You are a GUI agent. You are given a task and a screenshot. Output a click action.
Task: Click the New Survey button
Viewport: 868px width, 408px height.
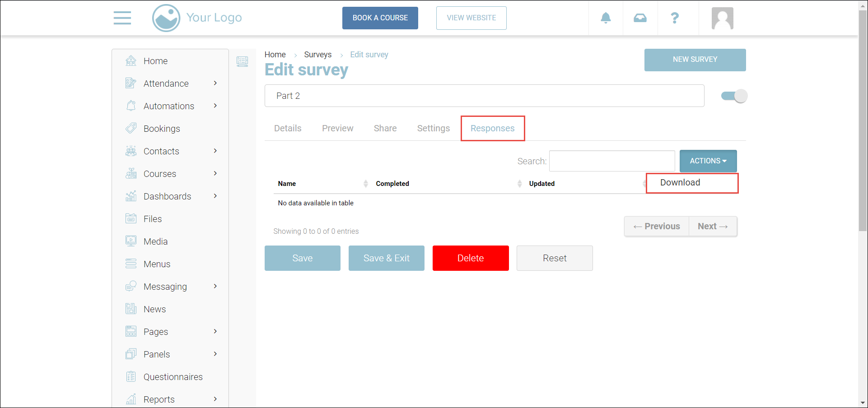tap(695, 60)
